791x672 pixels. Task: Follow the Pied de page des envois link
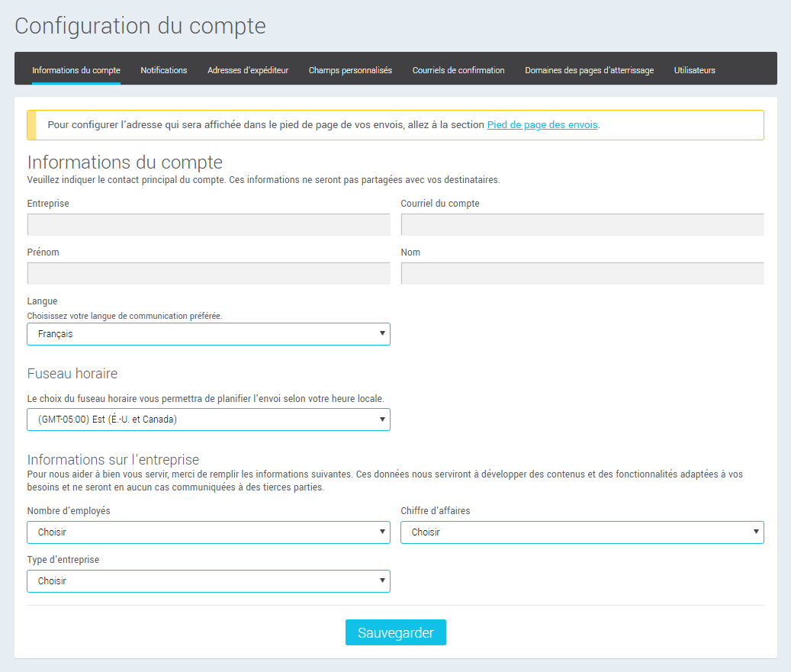pos(542,124)
